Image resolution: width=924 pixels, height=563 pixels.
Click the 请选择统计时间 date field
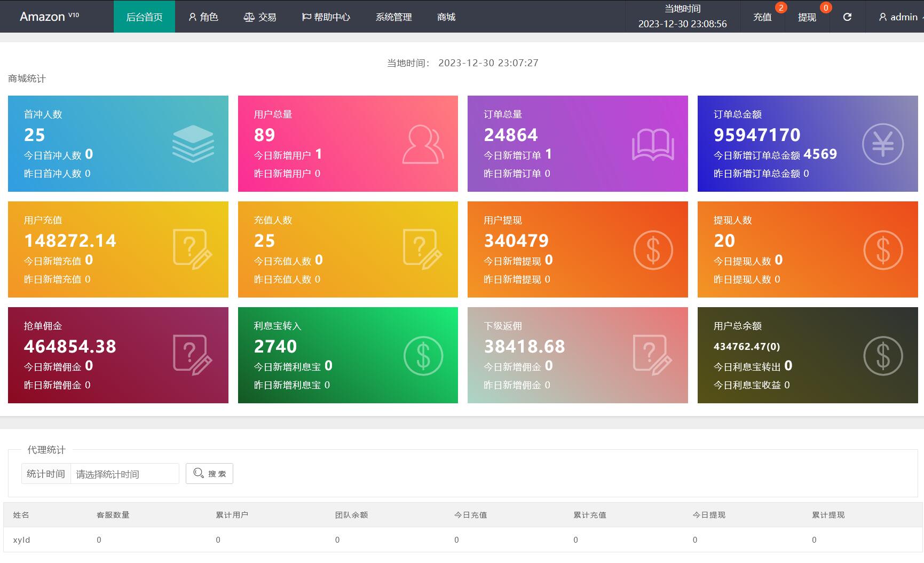click(x=125, y=474)
